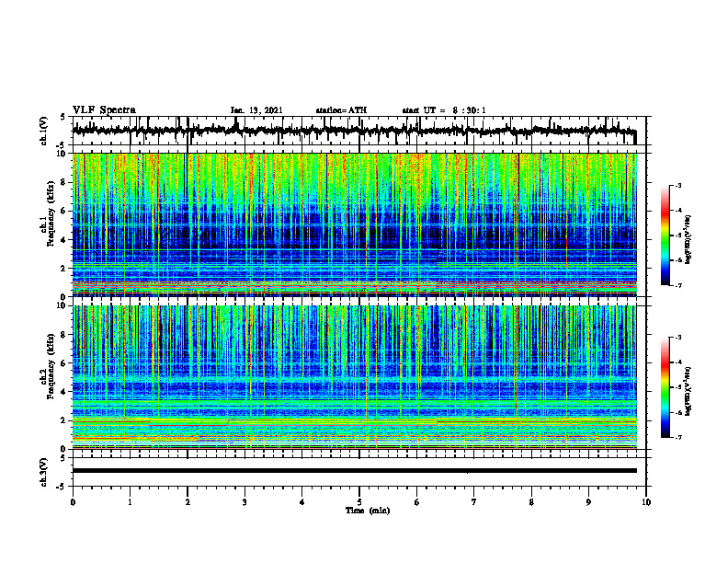The height and width of the screenshot is (563, 728).
Task: Select the "ch.3(V)" axis label
Action: (44, 472)
